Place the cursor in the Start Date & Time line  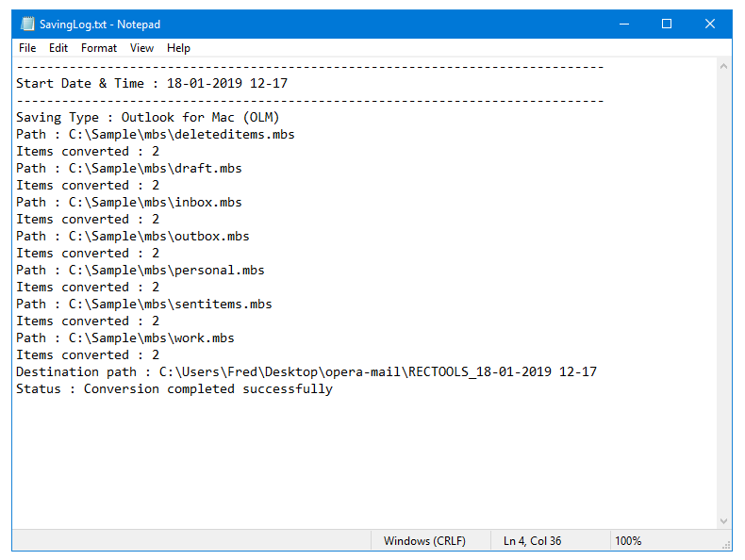[151, 84]
